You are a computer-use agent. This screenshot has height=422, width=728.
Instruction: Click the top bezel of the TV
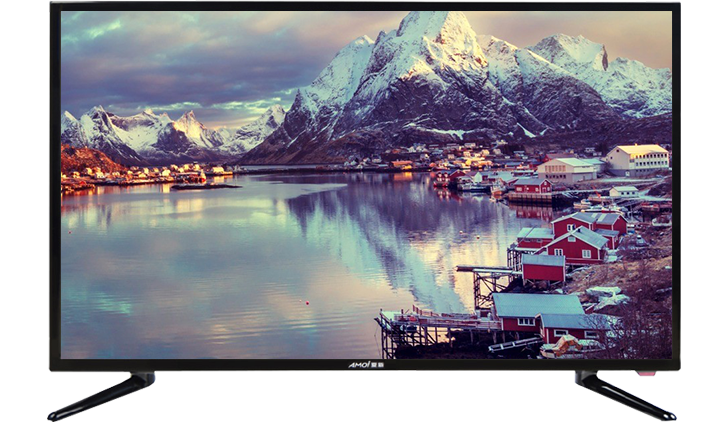tap(364, 7)
